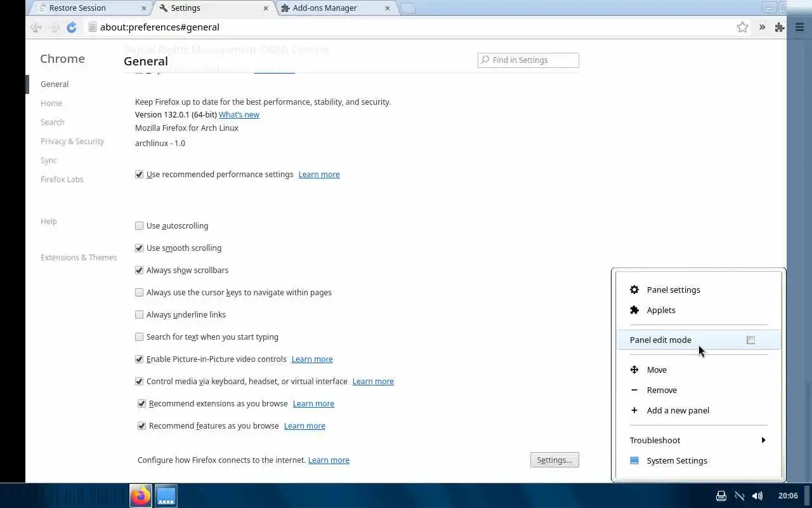The image size is (812, 508).
Task: Open Privacy & Security category
Action: tap(72, 141)
